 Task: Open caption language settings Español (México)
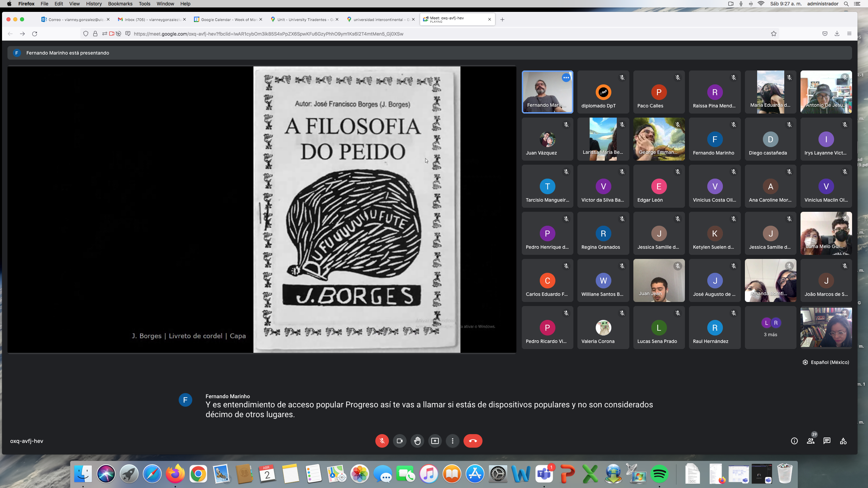(826, 362)
